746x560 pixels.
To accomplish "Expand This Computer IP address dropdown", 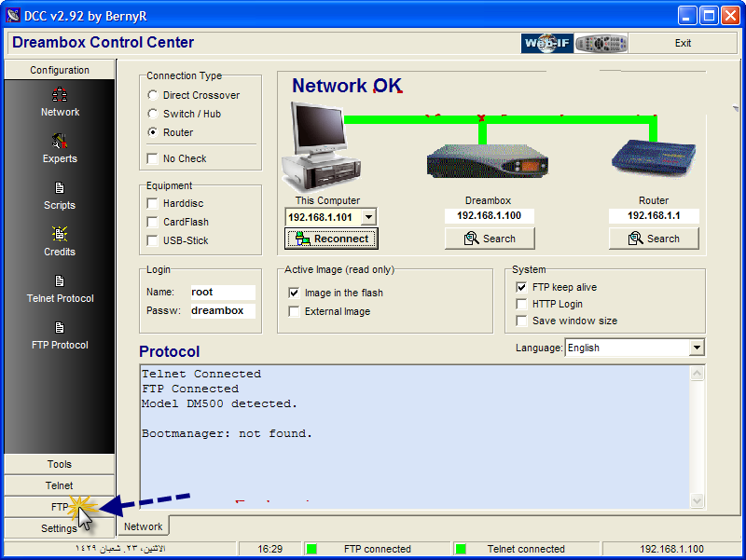I will point(368,217).
